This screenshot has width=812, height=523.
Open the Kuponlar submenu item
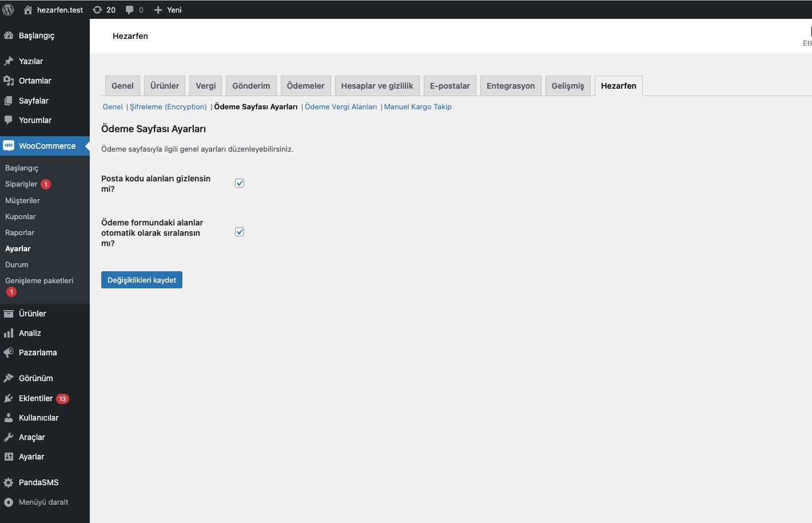coord(21,216)
